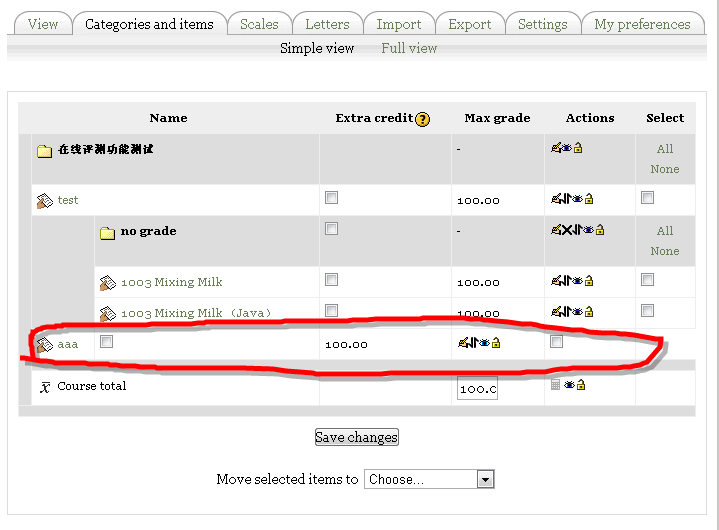
Task: Move the aaa grade item
Action: tap(474, 342)
